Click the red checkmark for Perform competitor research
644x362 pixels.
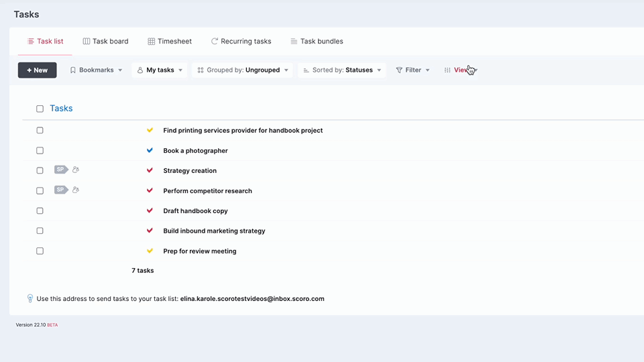150,190
